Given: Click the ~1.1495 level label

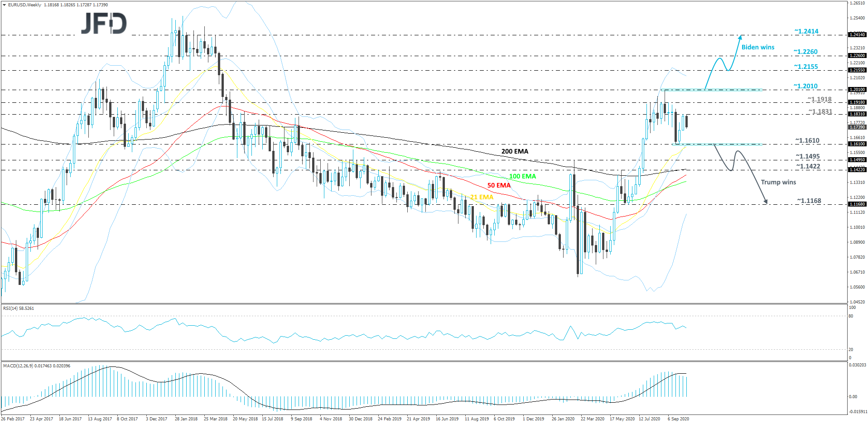Looking at the screenshot, I should (x=808, y=156).
